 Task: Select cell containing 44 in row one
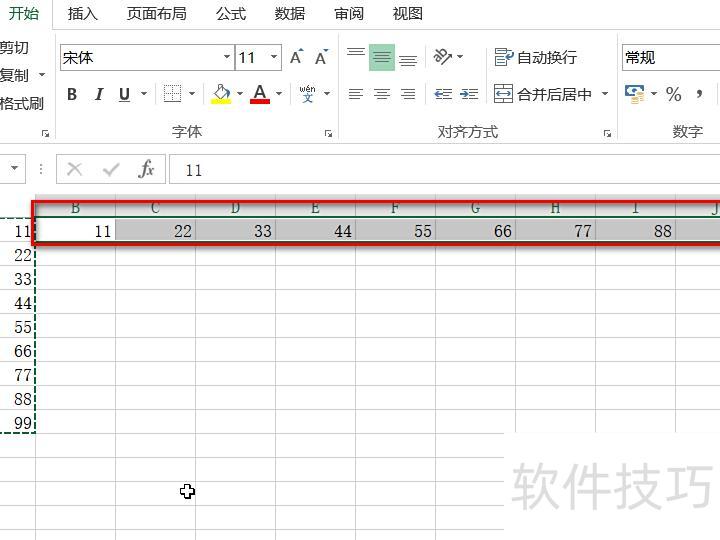[315, 230]
